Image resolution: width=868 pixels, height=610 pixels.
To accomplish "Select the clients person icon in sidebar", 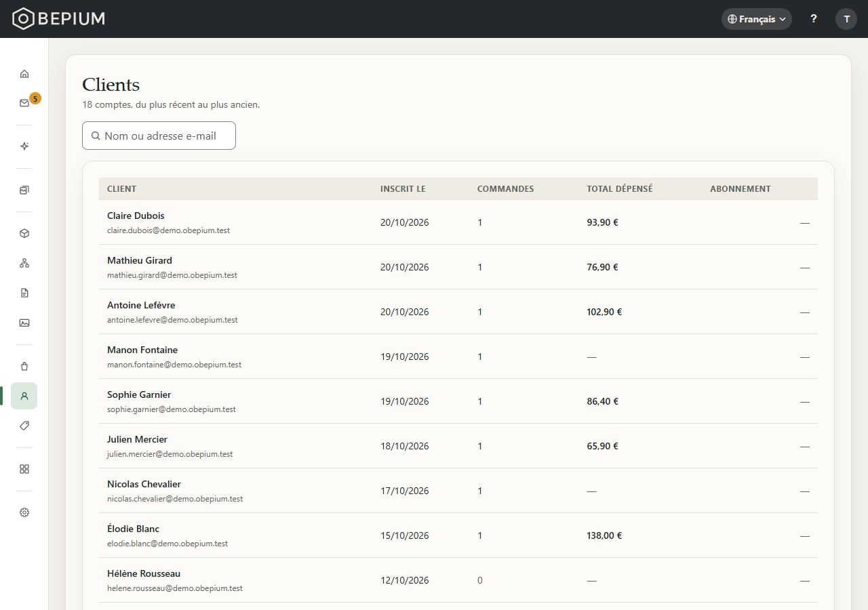I will pos(24,396).
